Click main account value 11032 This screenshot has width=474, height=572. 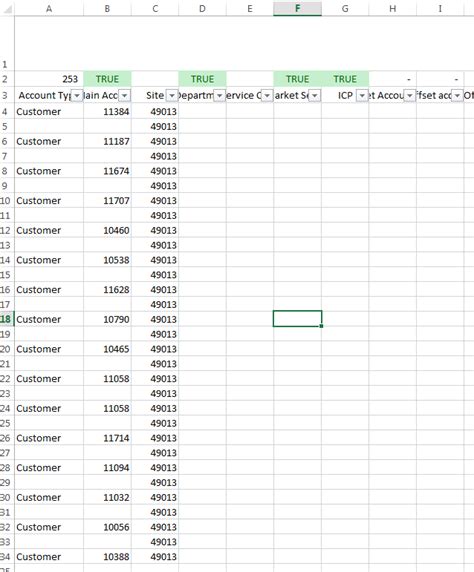[x=116, y=498]
